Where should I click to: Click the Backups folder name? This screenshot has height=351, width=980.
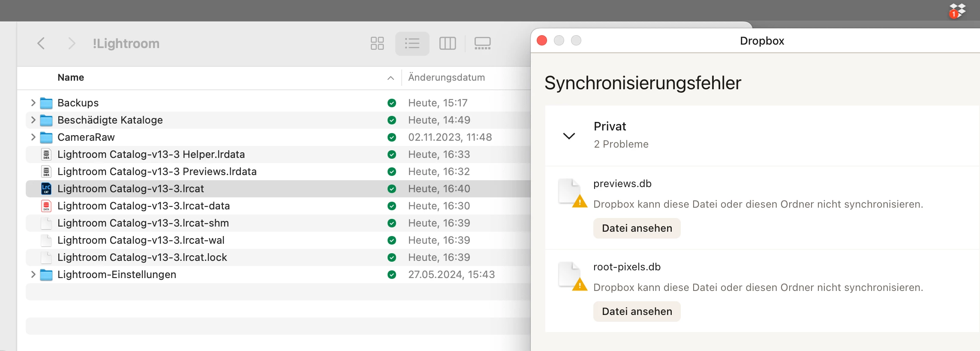point(78,103)
